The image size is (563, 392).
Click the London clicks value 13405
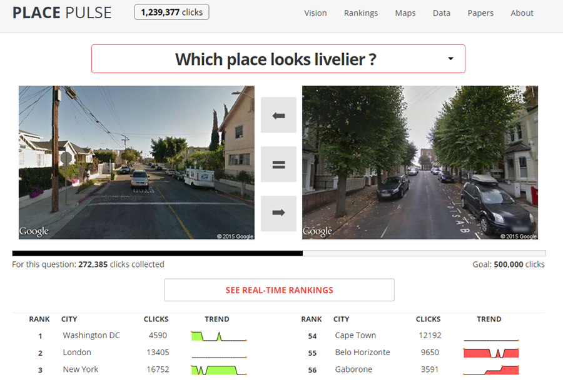(158, 353)
